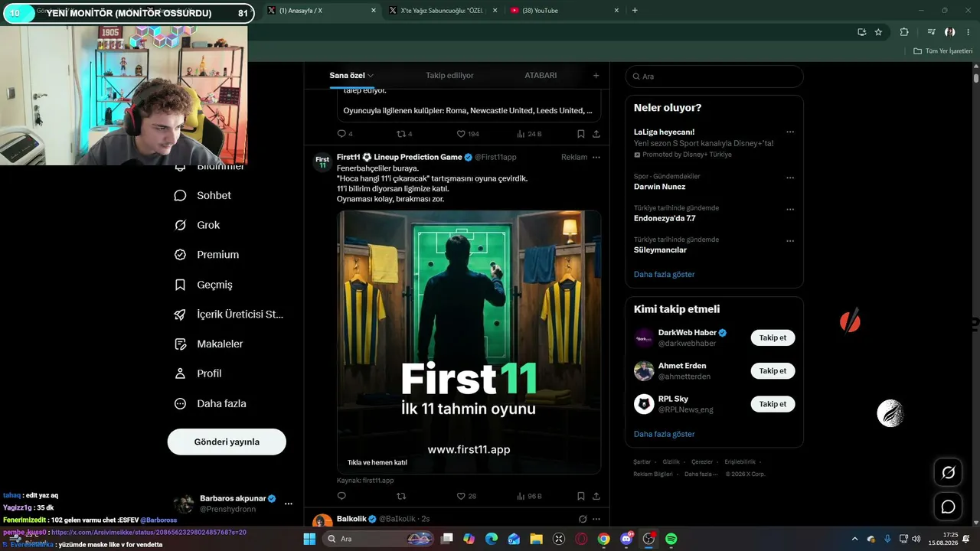Close the YouTube browser tab
This screenshot has height=551, width=980.
click(616, 11)
